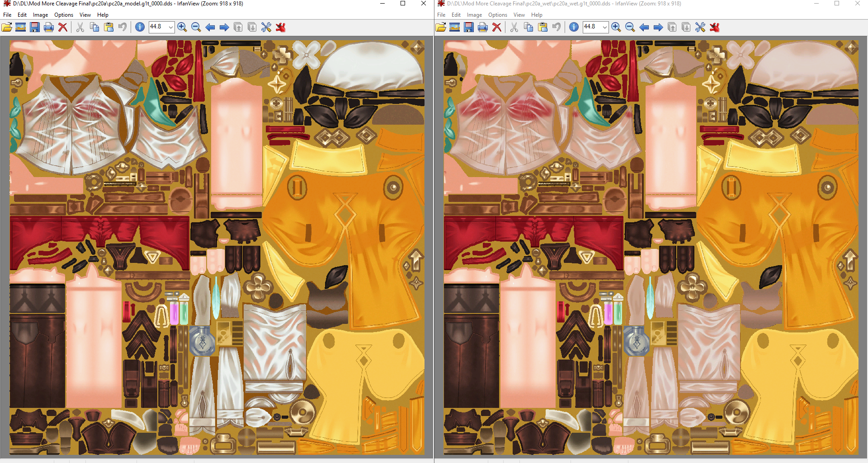
Task: Delete the file in the pc20a_model window
Action: [x=63, y=27]
